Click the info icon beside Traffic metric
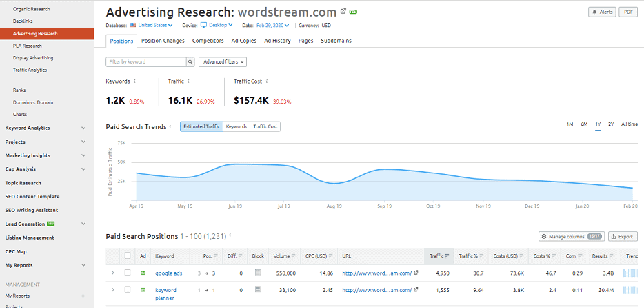644x308 pixels. [x=188, y=81]
